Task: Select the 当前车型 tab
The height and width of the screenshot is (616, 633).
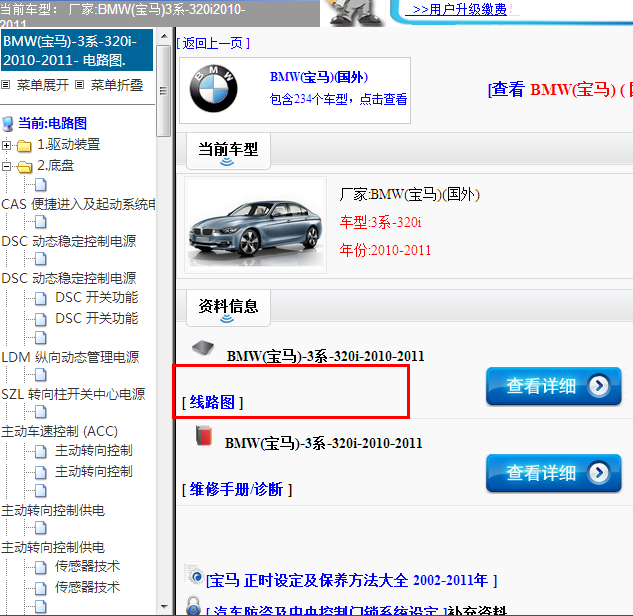Action: [x=228, y=151]
